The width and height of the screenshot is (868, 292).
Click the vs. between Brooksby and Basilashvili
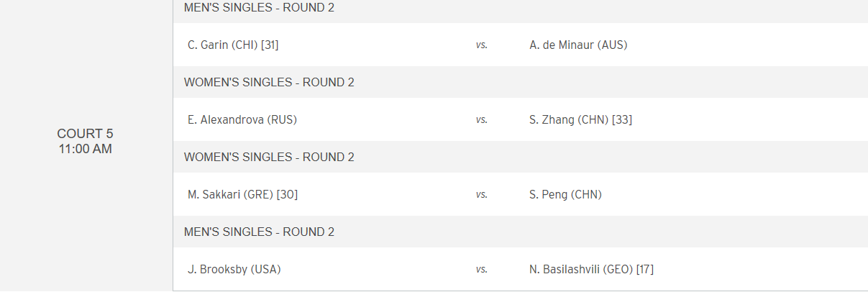coord(481,269)
